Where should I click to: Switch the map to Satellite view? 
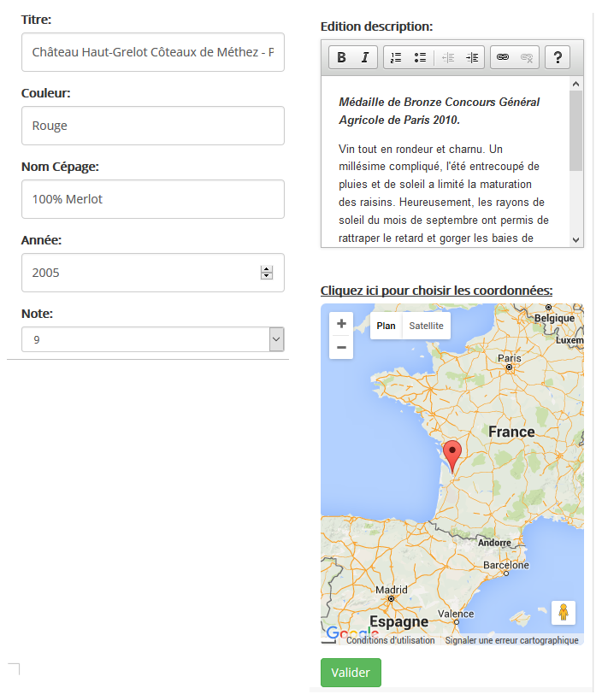coord(426,326)
